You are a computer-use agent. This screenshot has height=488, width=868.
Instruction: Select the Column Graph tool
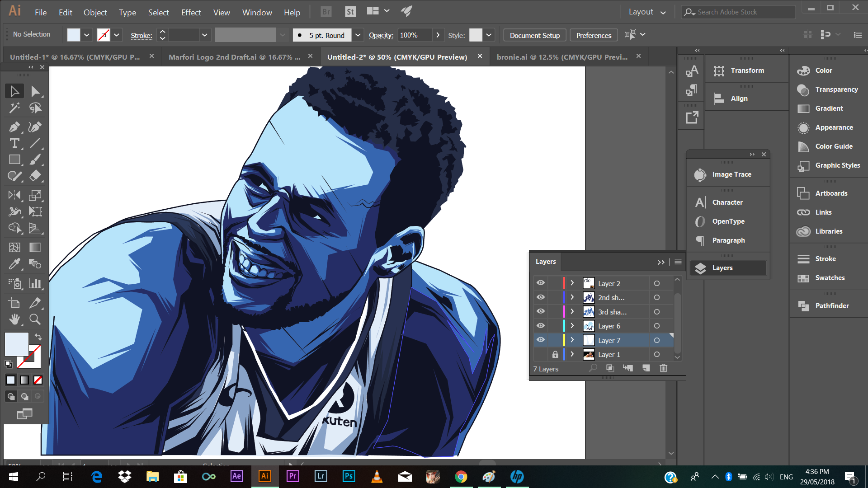[x=35, y=283]
